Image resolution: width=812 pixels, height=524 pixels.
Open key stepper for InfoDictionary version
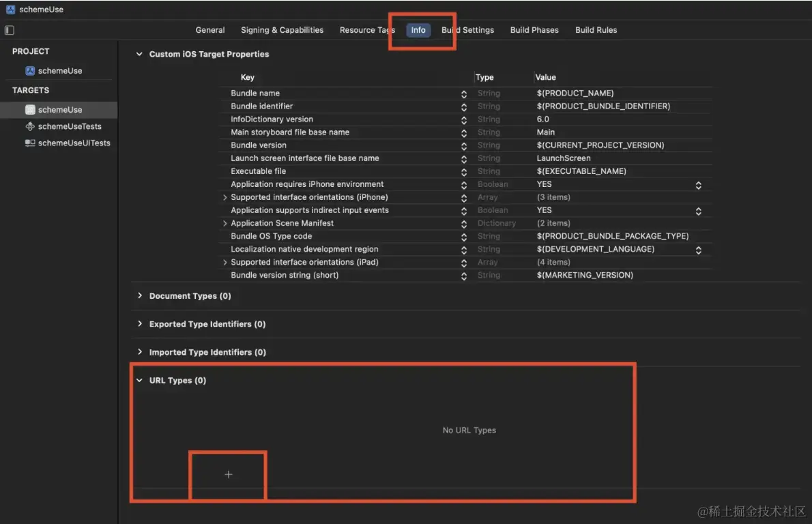pos(464,119)
